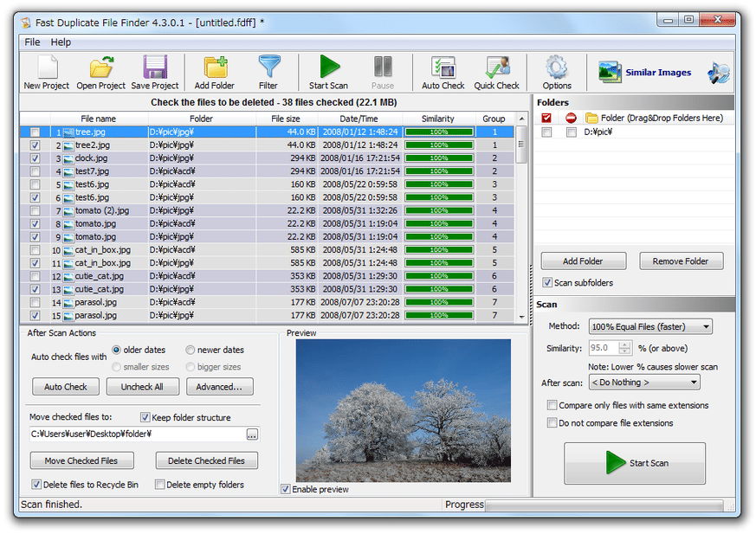Click the Progress bar in status bar
The height and width of the screenshot is (534, 756).
604,505
